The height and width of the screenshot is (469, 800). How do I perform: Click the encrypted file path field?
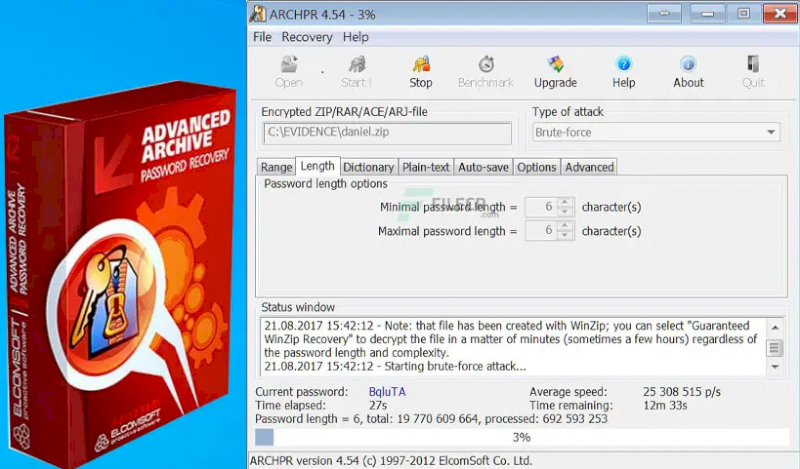(x=387, y=133)
